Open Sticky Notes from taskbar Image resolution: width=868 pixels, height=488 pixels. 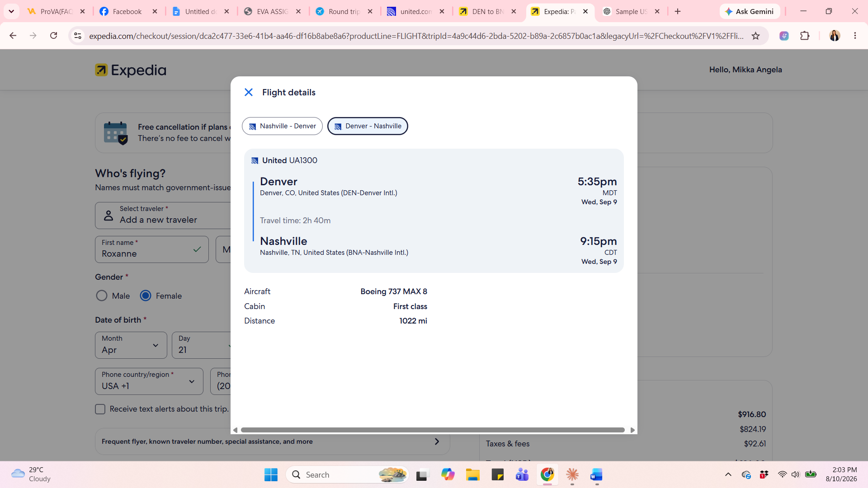click(498, 475)
